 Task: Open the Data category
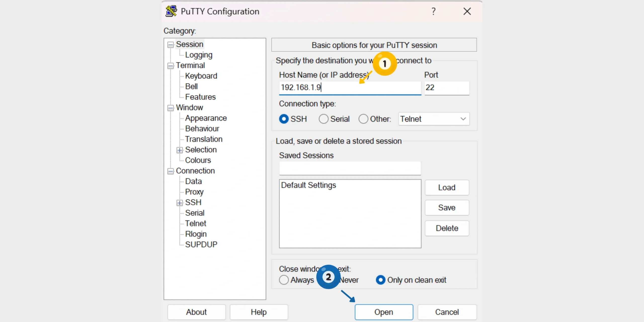(x=193, y=181)
